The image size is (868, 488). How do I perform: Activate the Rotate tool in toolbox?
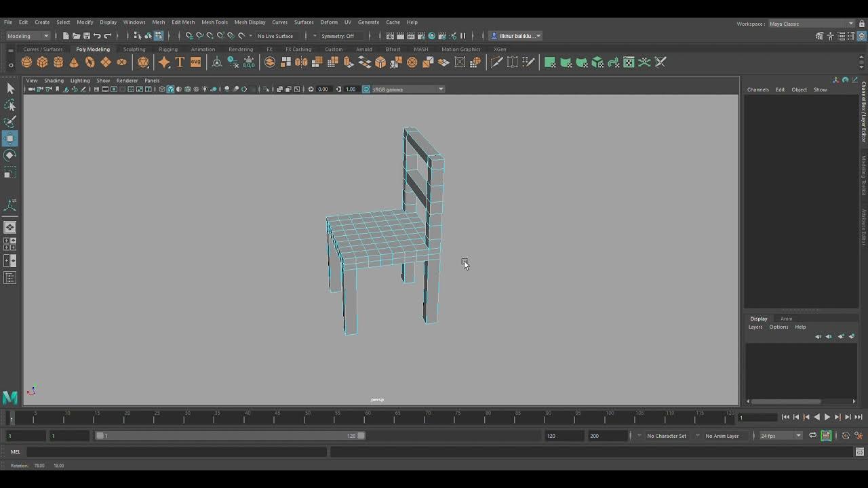click(10, 155)
